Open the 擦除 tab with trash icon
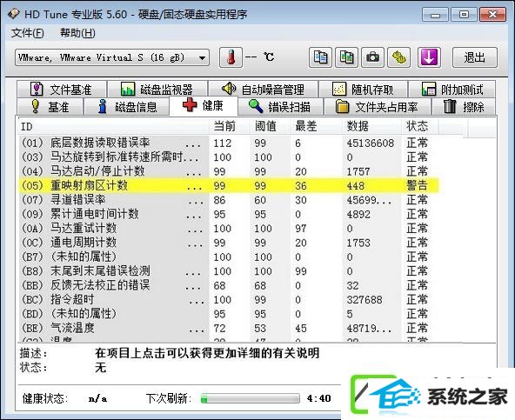The image size is (515, 420). point(464,107)
